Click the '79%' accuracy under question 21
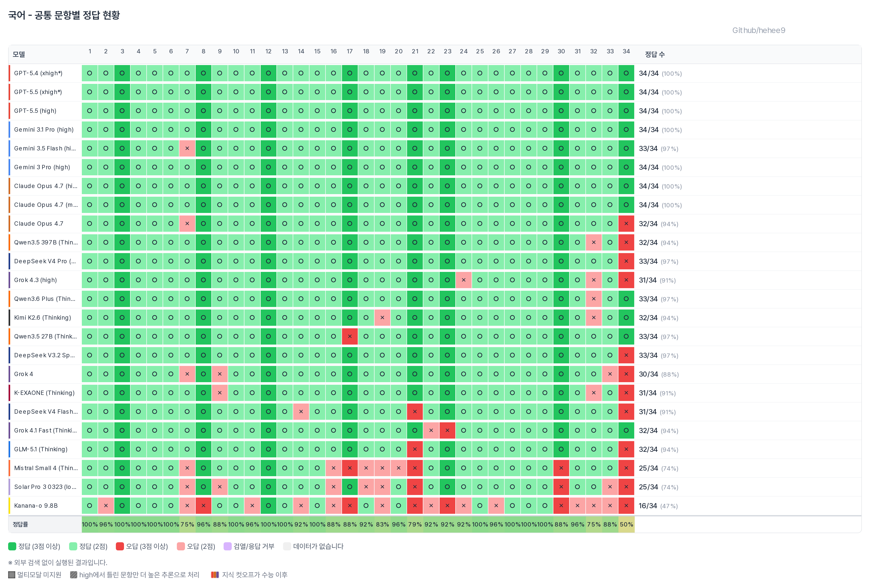This screenshot has height=588, width=870. click(415, 524)
